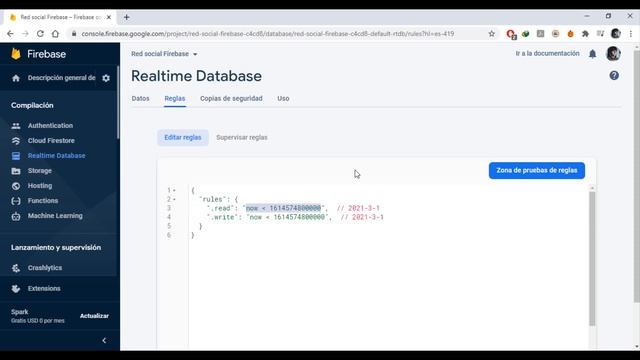Click Ir a la documentación link
This screenshot has height=360, width=640.
[547, 53]
